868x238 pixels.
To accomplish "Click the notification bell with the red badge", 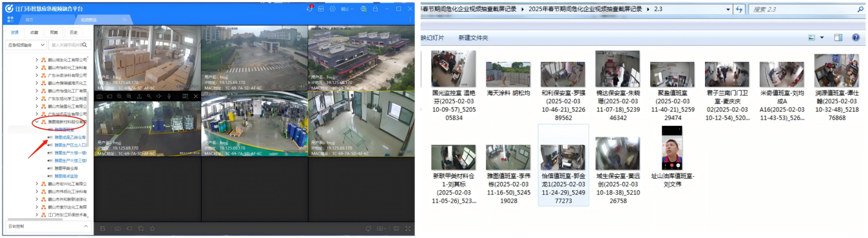I will coord(310,9).
